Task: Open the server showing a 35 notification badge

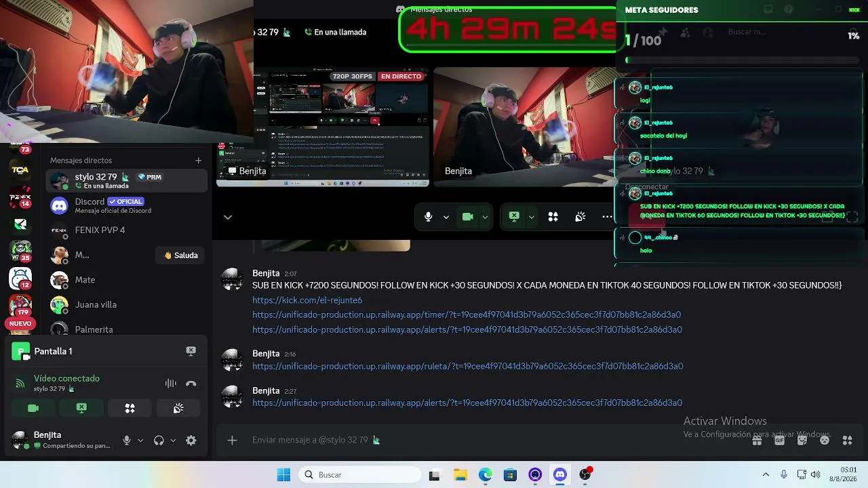Action: (x=20, y=251)
